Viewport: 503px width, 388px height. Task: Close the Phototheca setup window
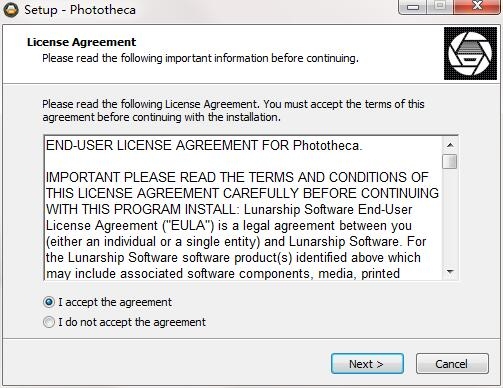pos(477,7)
